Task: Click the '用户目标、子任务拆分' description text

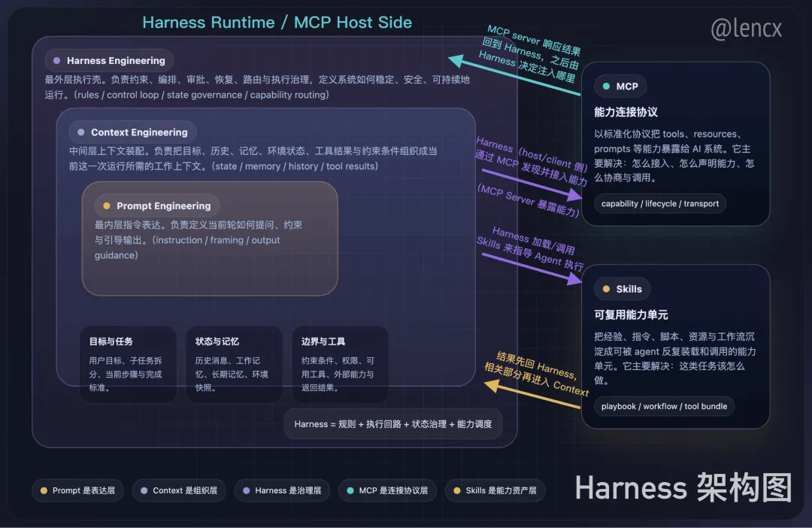Action: click(x=126, y=374)
